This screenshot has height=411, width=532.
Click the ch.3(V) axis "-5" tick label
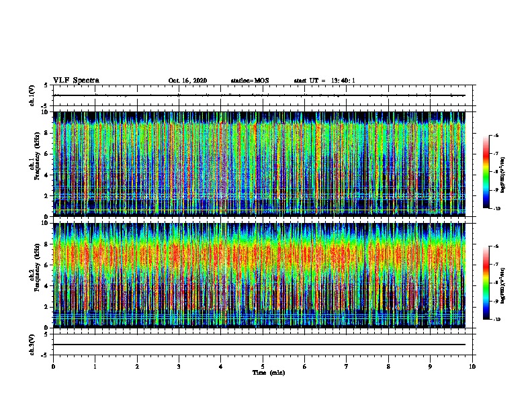tap(44, 355)
